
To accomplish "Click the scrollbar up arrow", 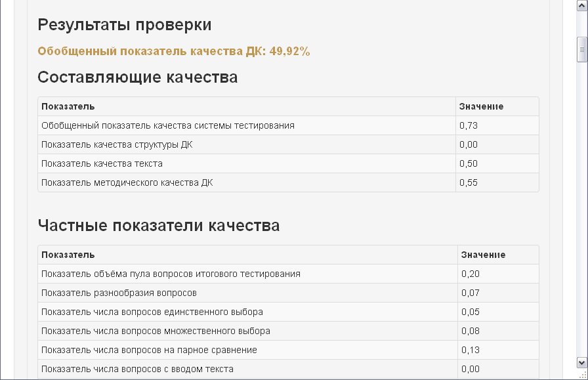I will click(x=581, y=6).
